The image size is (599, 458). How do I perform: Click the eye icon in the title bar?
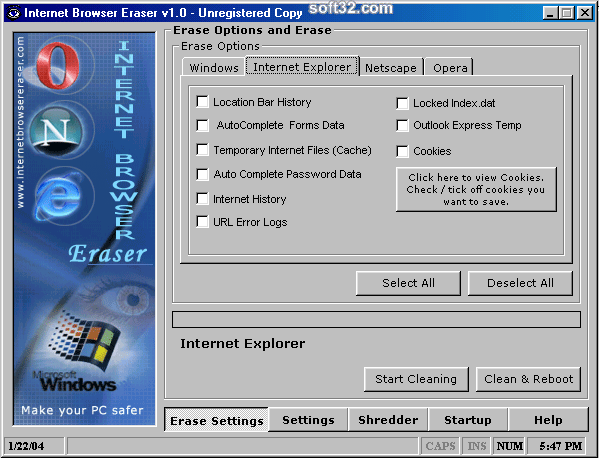[14, 13]
